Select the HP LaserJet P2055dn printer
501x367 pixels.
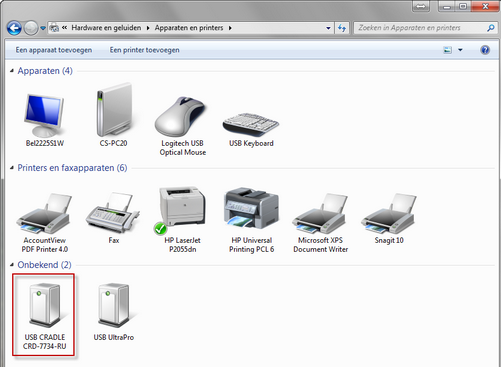coord(182,220)
